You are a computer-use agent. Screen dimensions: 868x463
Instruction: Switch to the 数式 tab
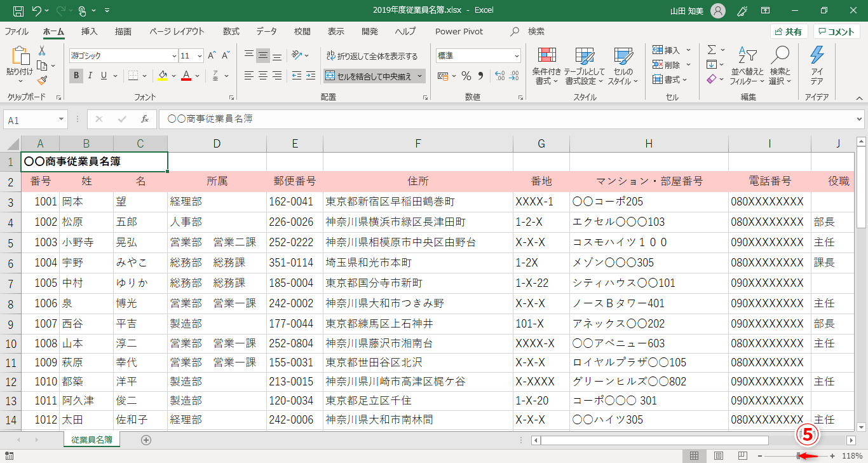tap(231, 31)
